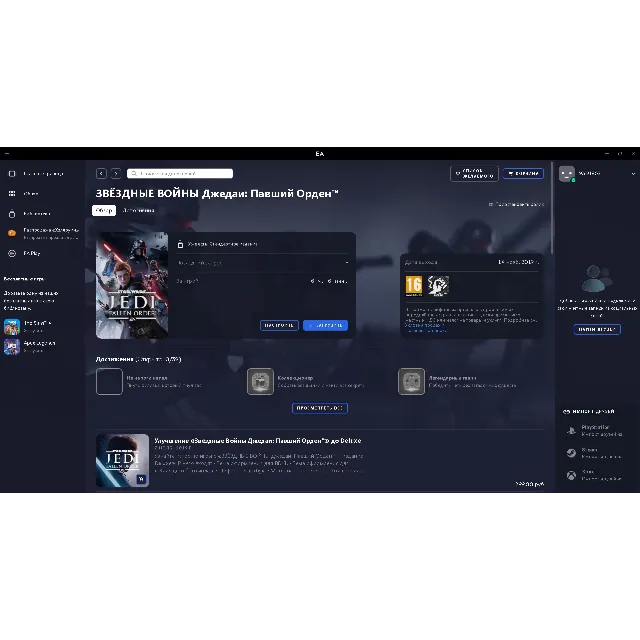Open The Sims 4 game icon in sidebar
The width and height of the screenshot is (640, 640).
pos(12,327)
